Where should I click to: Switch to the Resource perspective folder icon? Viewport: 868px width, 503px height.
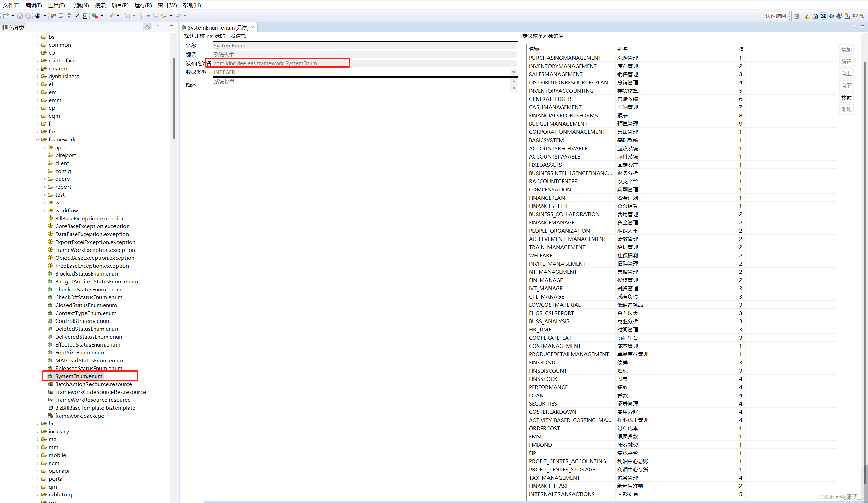[807, 16]
